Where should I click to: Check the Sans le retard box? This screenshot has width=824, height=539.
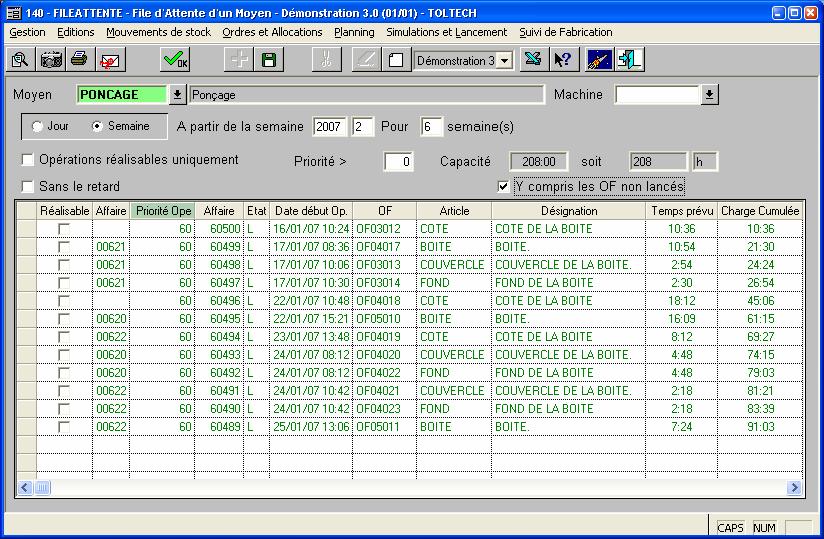tap(27, 186)
